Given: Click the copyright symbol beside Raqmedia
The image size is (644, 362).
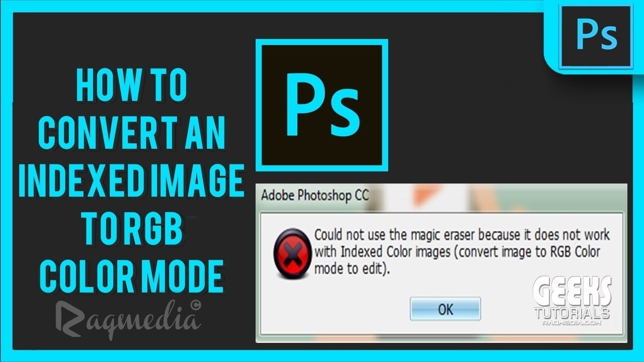Looking at the screenshot, I should point(196,305).
